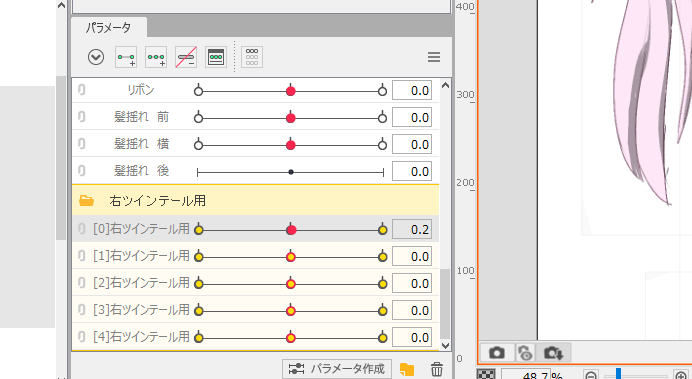
Task: Click the [3]右ツインテール用 slider center key
Action: coord(290,311)
